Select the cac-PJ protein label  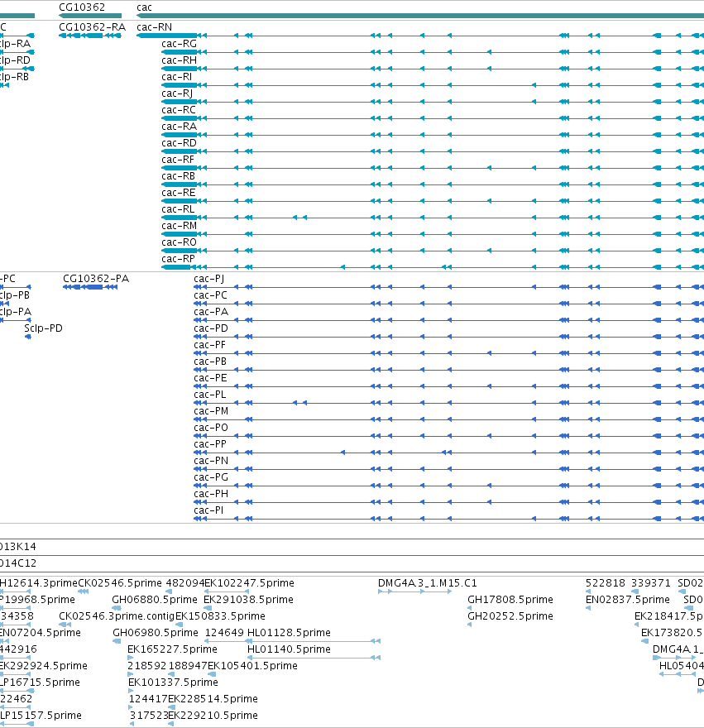209,279
